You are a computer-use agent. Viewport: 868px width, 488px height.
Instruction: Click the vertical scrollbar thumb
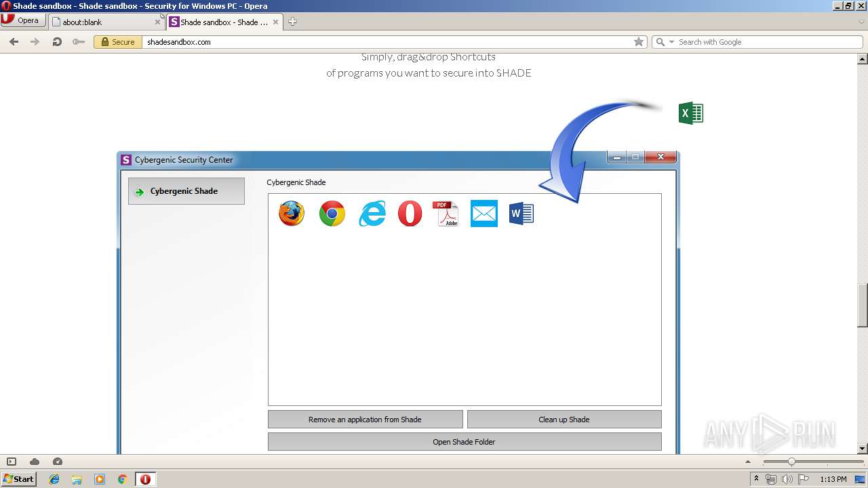click(863, 306)
